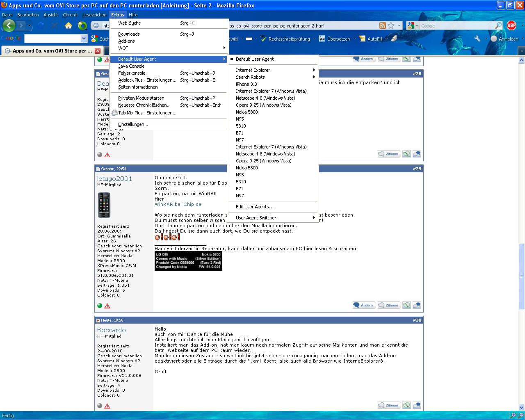Screen dimensions: 525x420
Task: Open the WinRAR bei Chip.de link
Action: pyautogui.click(x=178, y=204)
